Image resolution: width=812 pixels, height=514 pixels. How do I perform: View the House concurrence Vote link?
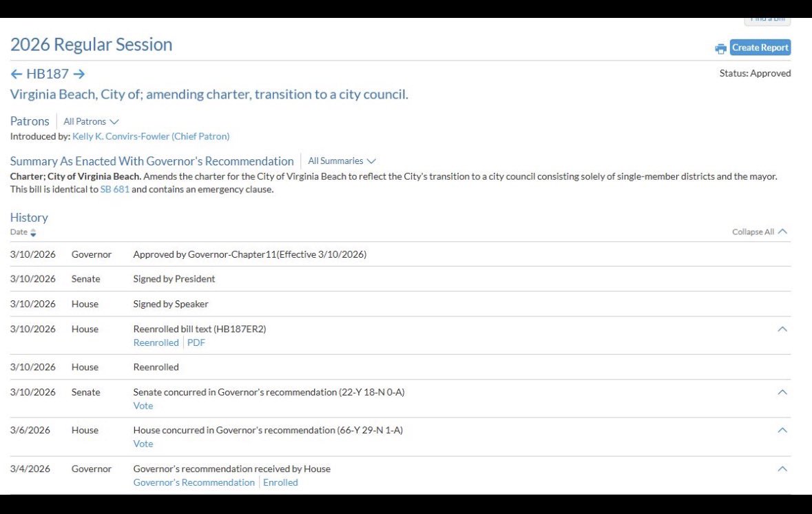(x=143, y=444)
